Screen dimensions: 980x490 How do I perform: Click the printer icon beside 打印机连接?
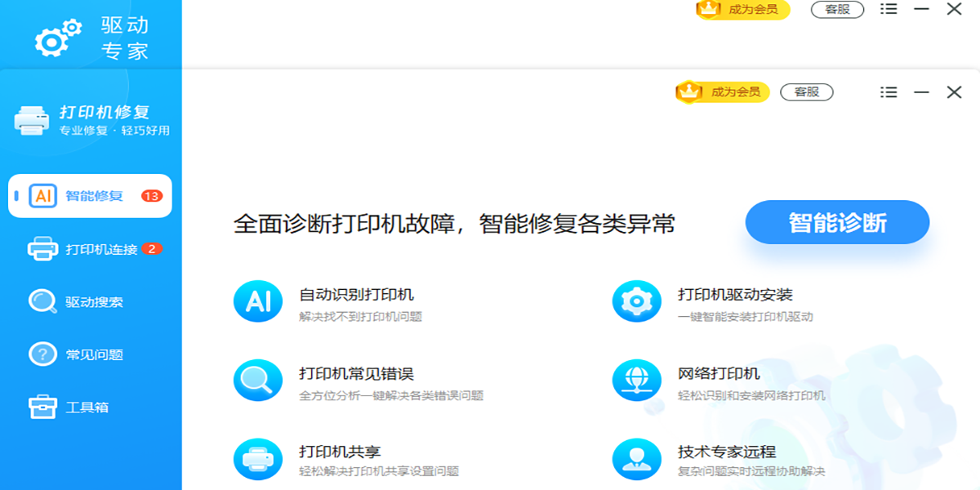[42, 249]
